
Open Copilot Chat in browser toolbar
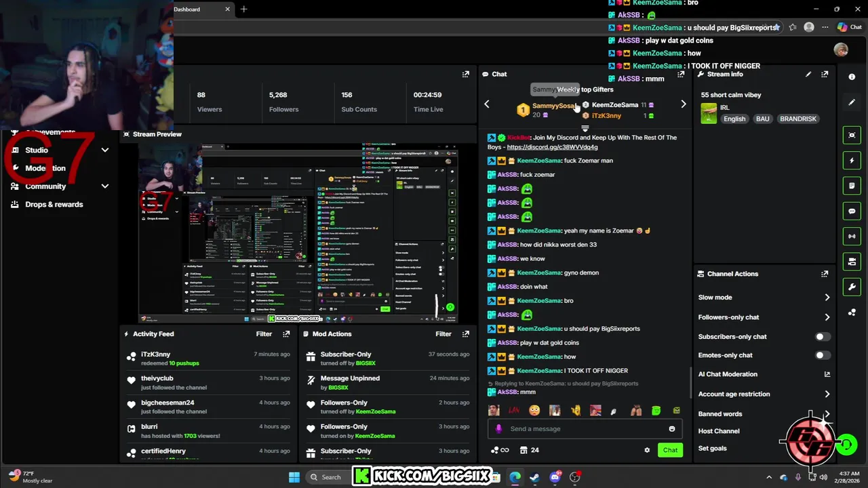tap(850, 28)
